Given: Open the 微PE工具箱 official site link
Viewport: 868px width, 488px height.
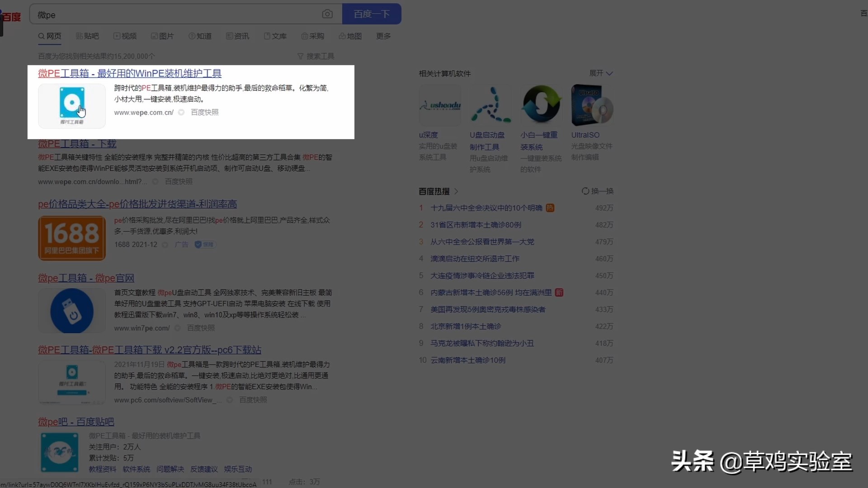Looking at the screenshot, I should 129,73.
